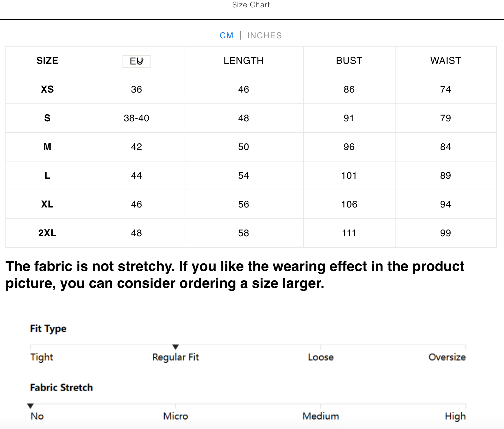Switch measurement units to INCHES
Viewport: 504px width, 429px height.
264,35
